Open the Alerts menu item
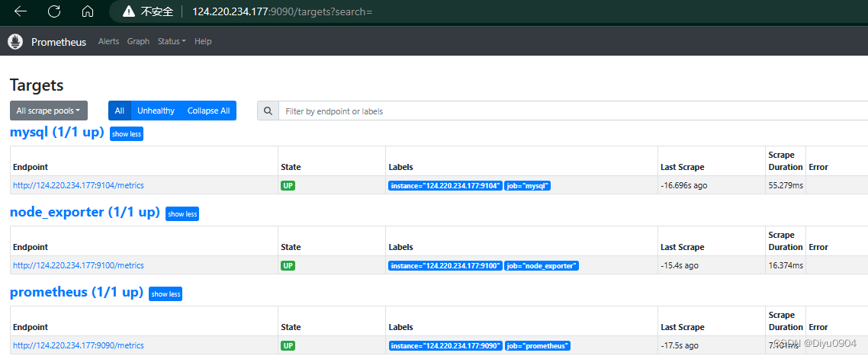 [108, 41]
